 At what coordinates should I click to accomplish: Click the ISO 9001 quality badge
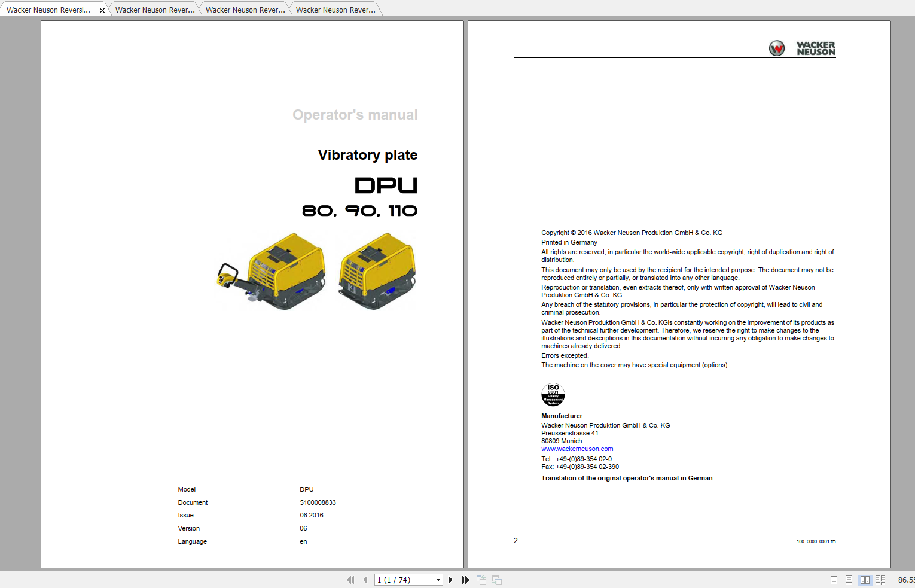tap(553, 395)
